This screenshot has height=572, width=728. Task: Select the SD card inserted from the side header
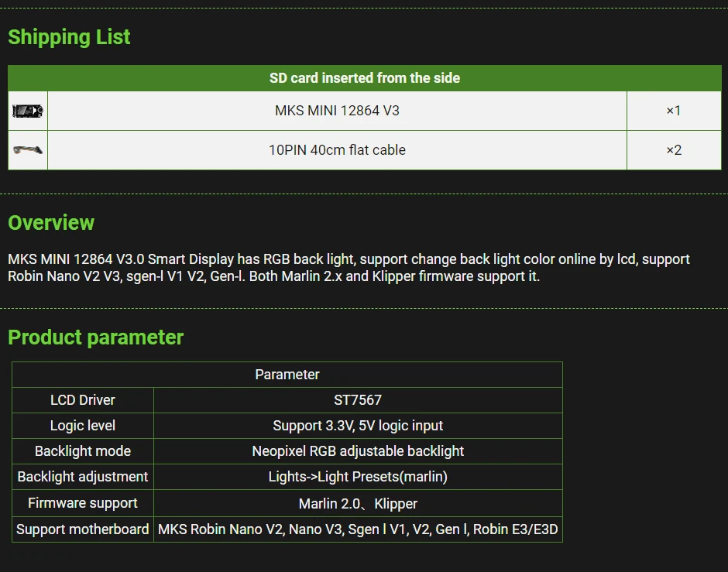(x=364, y=78)
